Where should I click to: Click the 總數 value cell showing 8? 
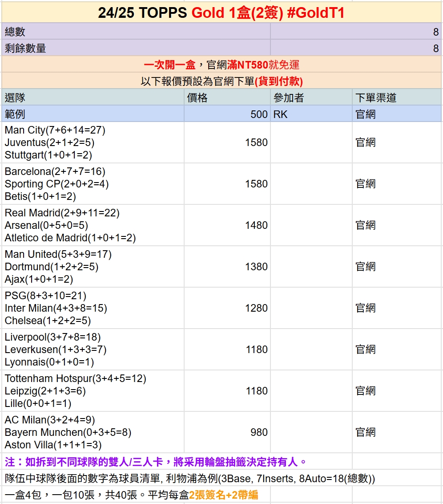356,32
